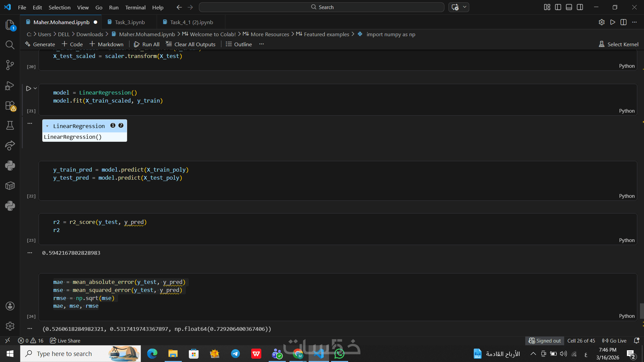Click the top Search command center field
Viewport: 644px width, 362px height.
[x=321, y=7]
